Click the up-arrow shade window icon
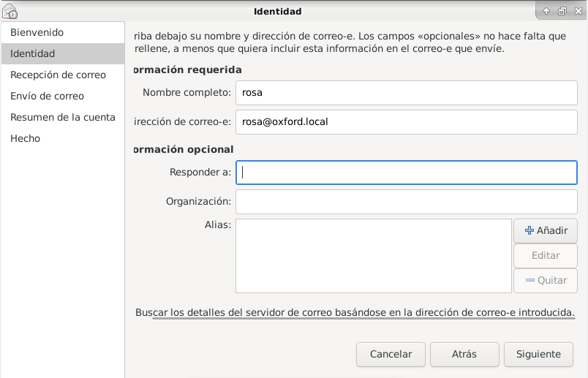 coord(546,11)
